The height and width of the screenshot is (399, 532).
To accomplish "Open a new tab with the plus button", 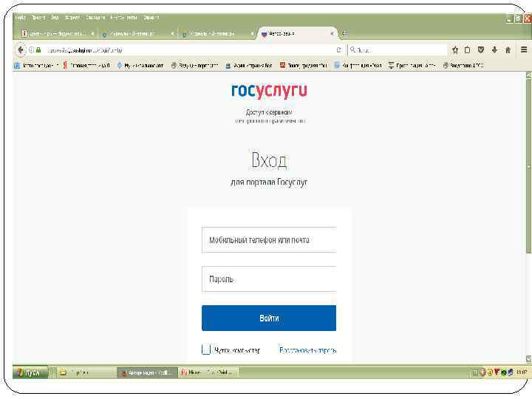I will 345,33.
